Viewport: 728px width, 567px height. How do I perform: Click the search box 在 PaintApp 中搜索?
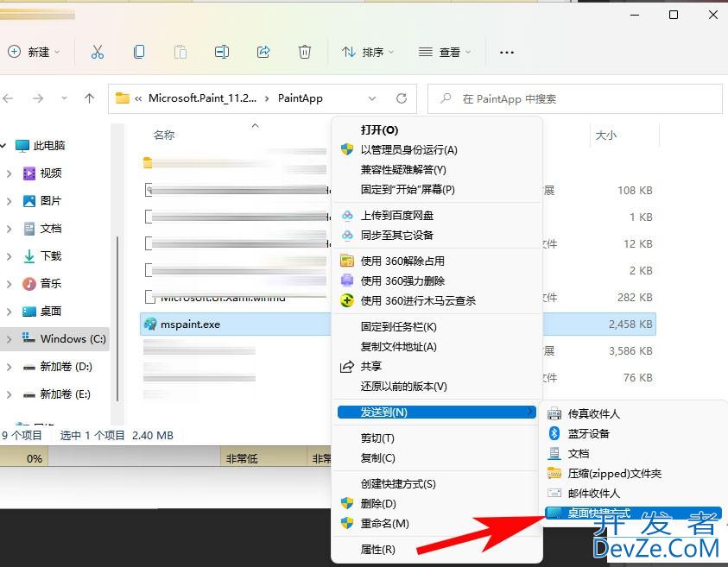click(x=575, y=98)
